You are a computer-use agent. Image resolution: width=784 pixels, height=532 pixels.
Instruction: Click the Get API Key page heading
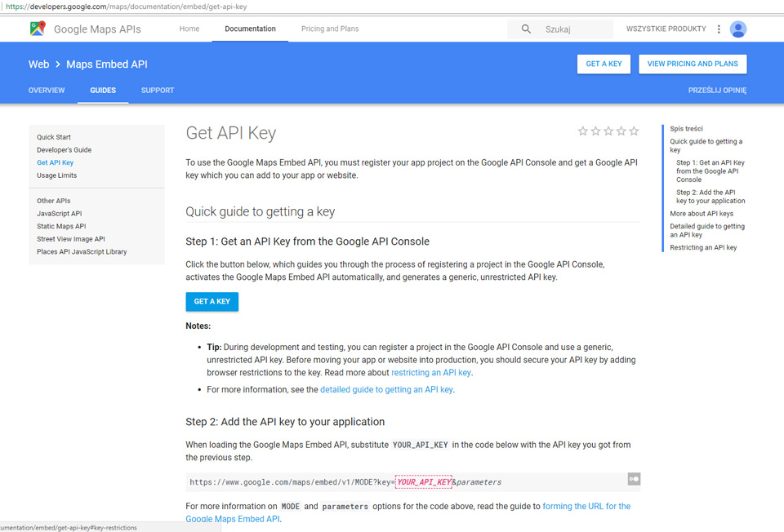(x=230, y=133)
